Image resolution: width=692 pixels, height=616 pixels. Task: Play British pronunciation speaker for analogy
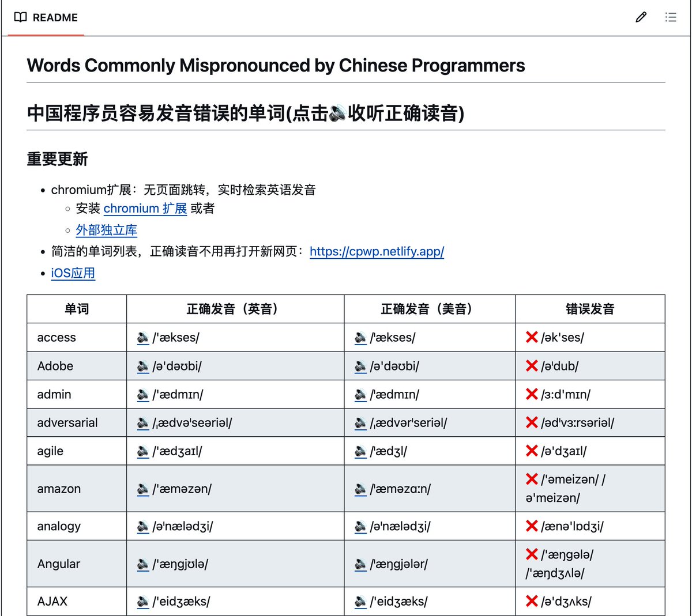(x=143, y=527)
